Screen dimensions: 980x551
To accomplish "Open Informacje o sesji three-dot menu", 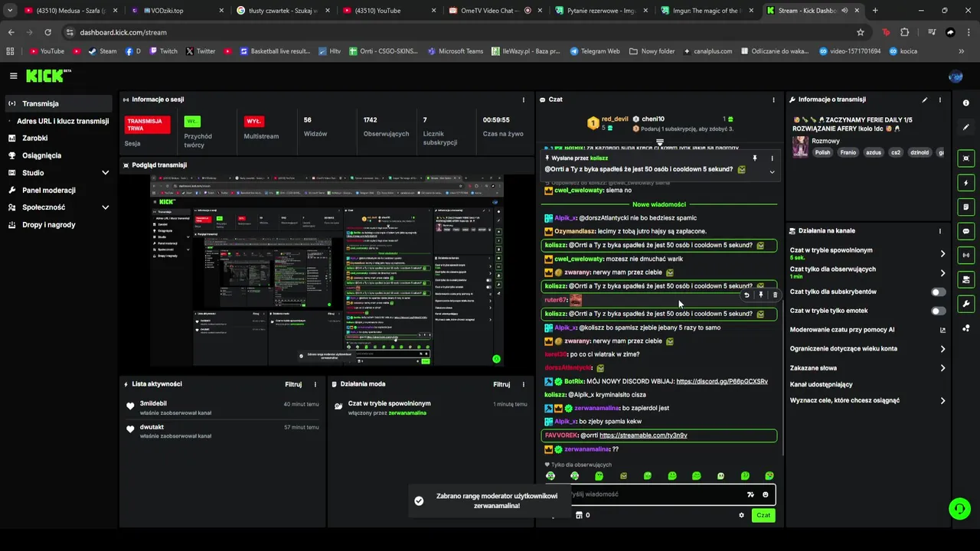I will point(524,99).
